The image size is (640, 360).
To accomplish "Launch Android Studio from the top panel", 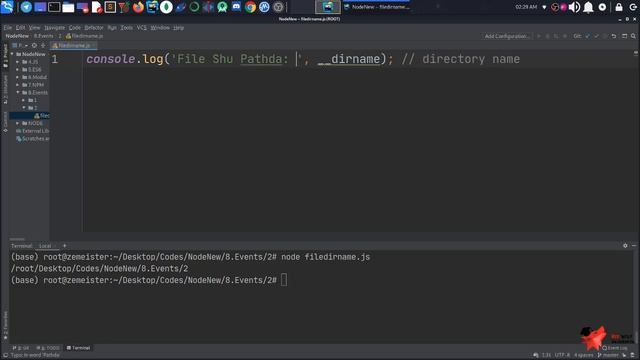I will click(222, 7).
